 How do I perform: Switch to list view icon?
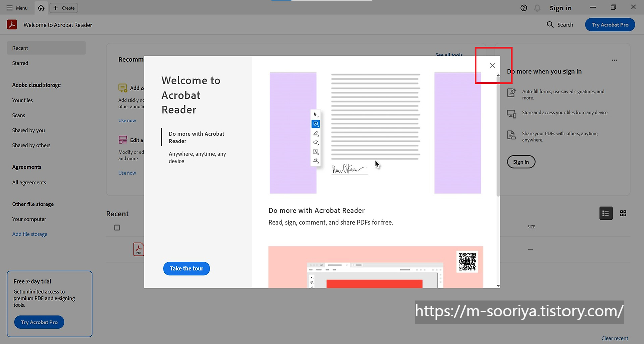pos(606,213)
